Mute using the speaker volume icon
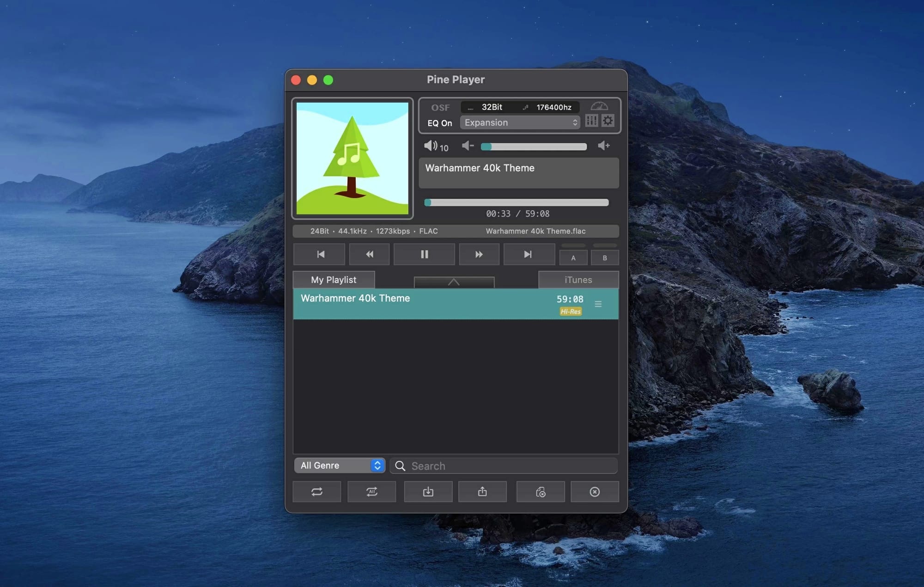Viewport: 924px width, 587px height. coord(430,146)
